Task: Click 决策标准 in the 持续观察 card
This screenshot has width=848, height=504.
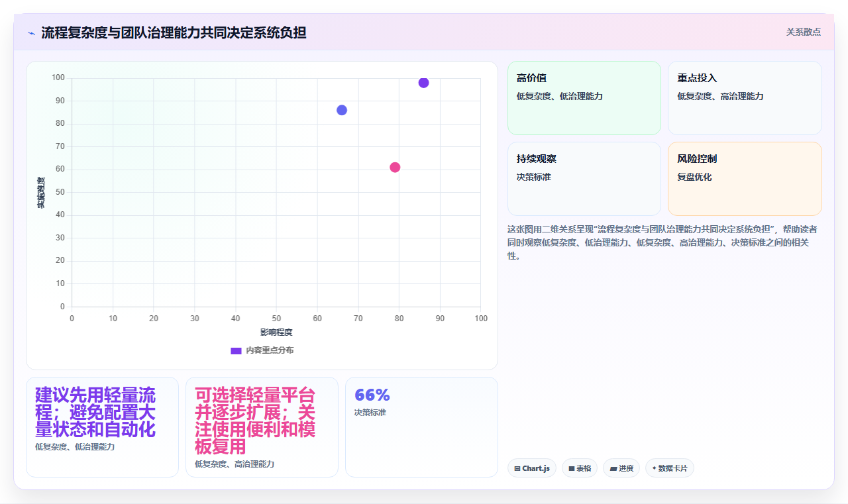Action: tap(534, 177)
